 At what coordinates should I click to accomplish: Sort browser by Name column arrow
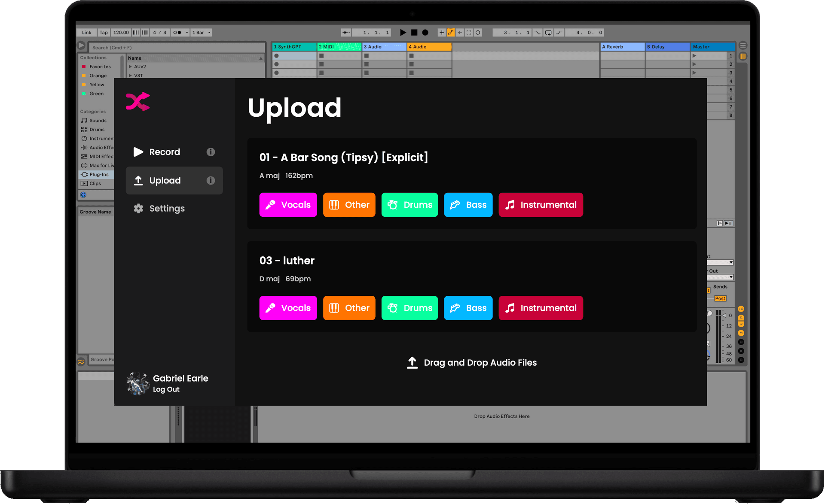(x=260, y=58)
